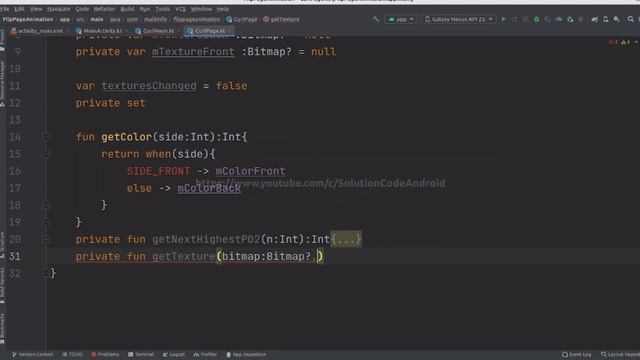Open the Device Manager icon
The image size is (640, 360).
[606, 19]
